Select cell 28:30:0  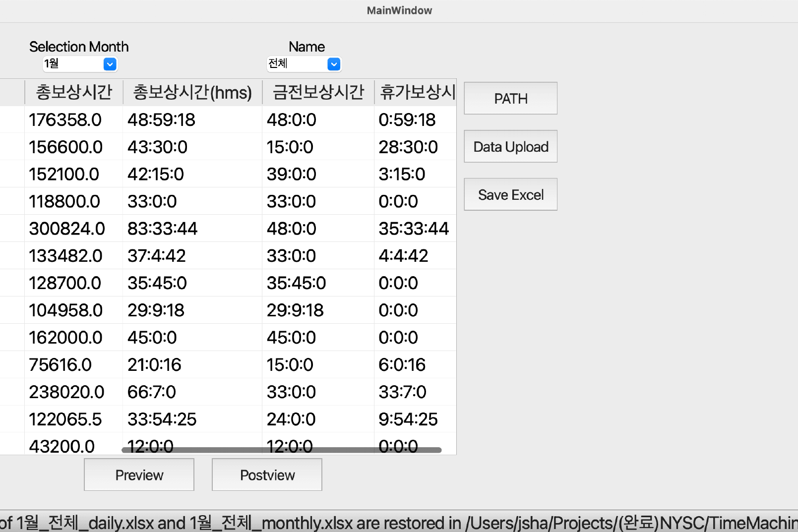click(x=416, y=147)
